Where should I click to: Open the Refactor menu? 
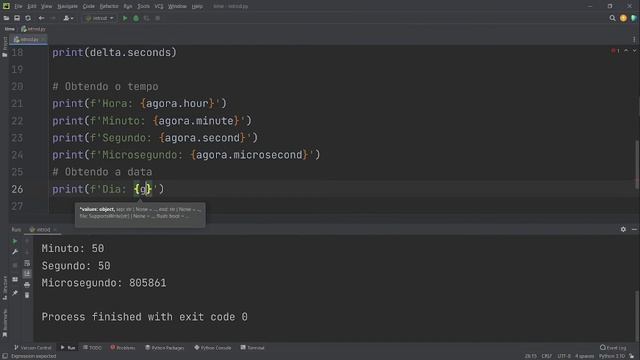click(x=109, y=6)
